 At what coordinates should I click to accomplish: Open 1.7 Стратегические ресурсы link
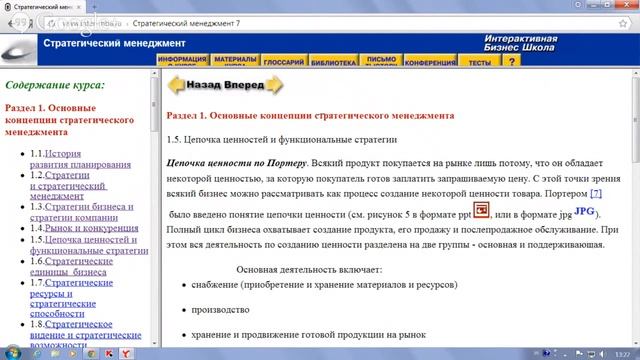click(x=71, y=298)
